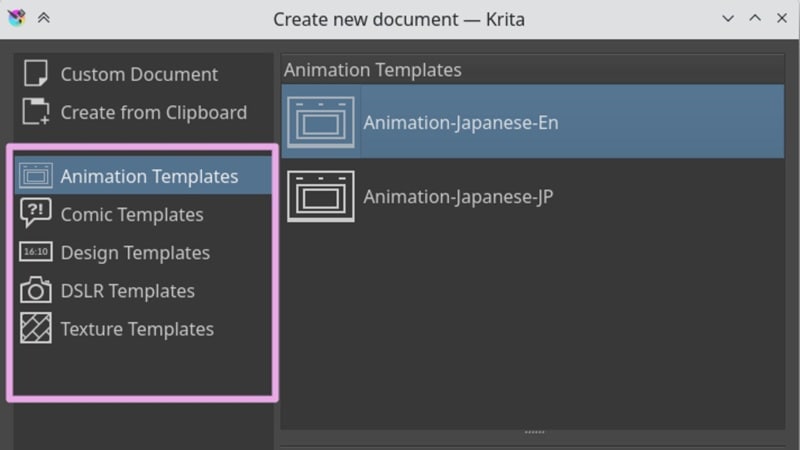
Task: Switch to Texture Templates category
Action: pyautogui.click(x=143, y=329)
